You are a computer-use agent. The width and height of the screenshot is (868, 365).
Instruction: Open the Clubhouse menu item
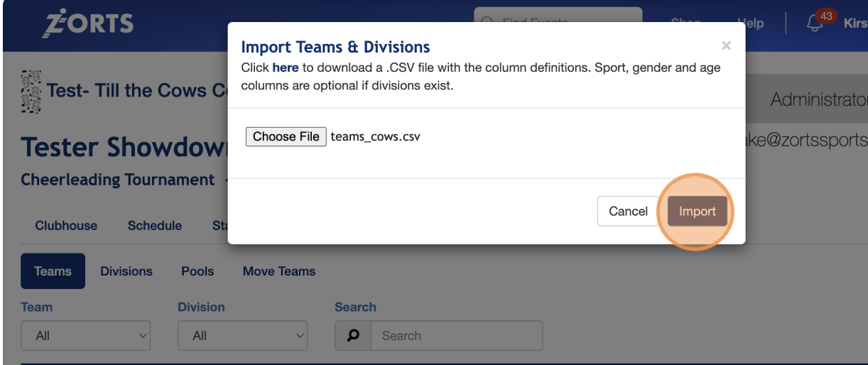66,226
